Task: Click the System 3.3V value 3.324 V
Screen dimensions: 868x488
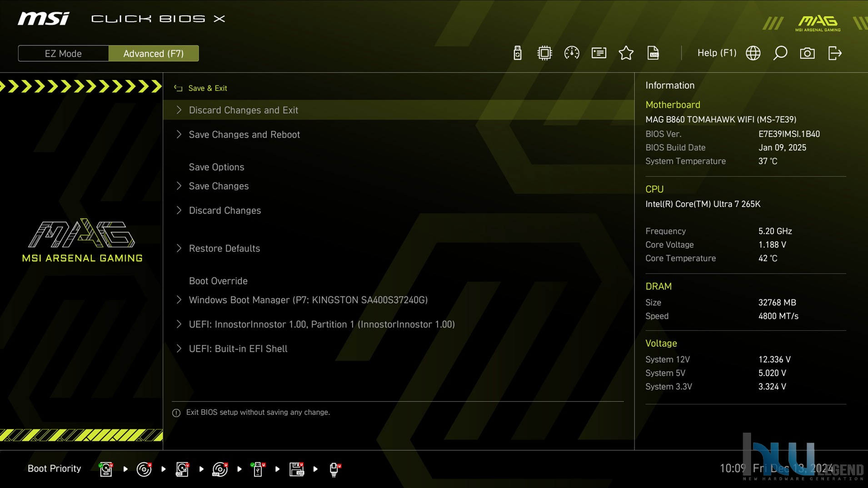Action: (772, 387)
